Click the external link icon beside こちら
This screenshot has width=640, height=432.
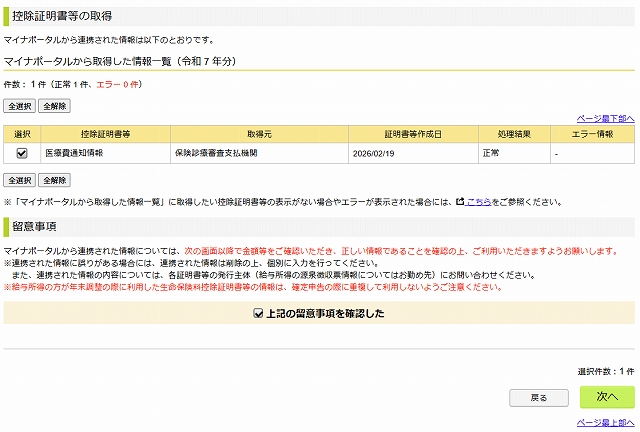tap(460, 201)
